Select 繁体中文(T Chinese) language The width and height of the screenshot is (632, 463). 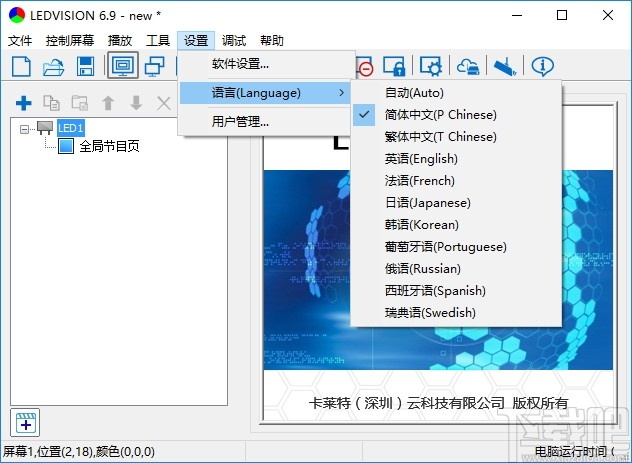coord(456,137)
